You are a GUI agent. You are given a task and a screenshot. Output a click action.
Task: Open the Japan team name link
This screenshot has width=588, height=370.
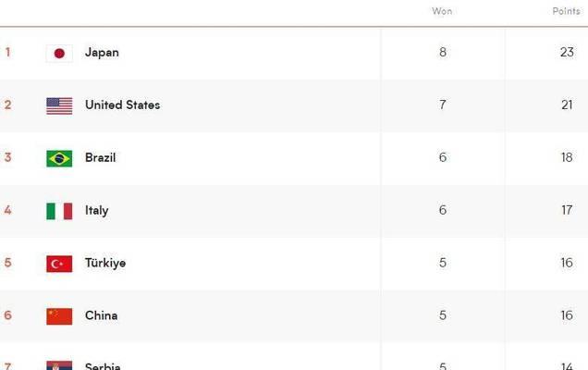click(102, 53)
